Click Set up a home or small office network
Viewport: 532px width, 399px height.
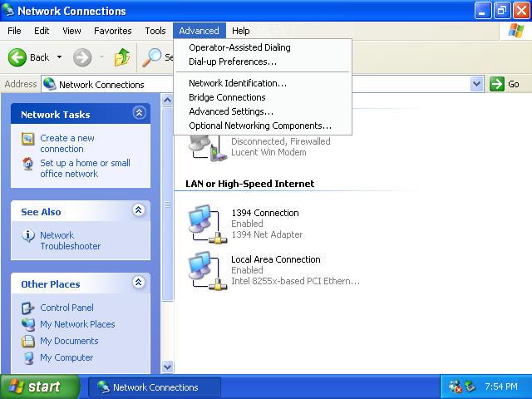(x=85, y=168)
